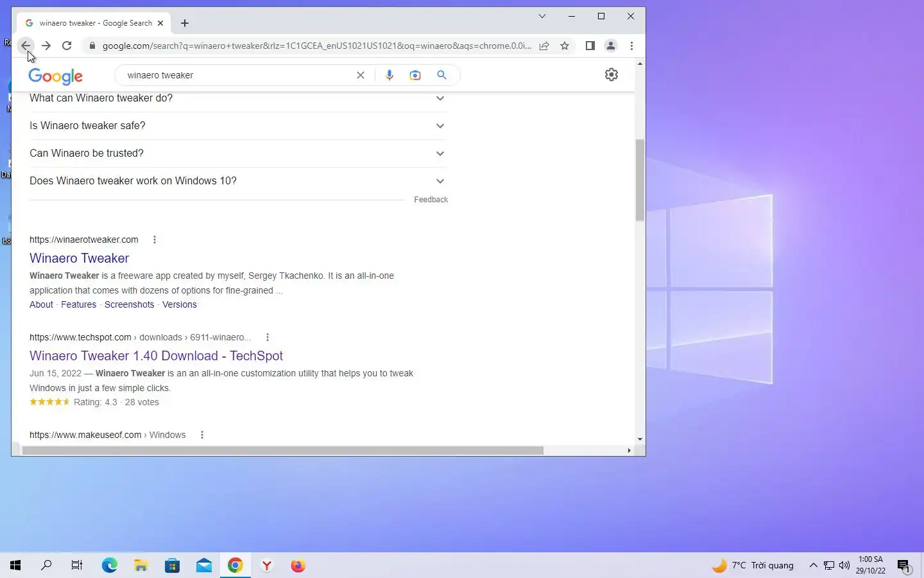Open the Versions sitelink
The image size is (924, 578).
(x=180, y=304)
